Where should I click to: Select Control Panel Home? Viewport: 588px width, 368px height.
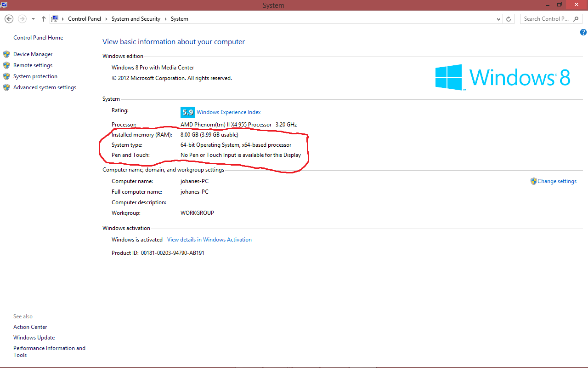coord(38,37)
